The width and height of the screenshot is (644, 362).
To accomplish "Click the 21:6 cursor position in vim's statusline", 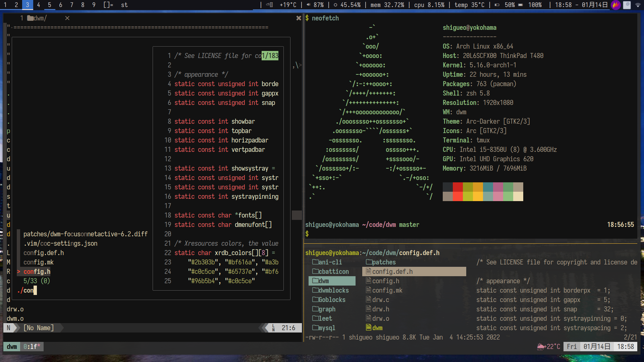I will (x=288, y=328).
